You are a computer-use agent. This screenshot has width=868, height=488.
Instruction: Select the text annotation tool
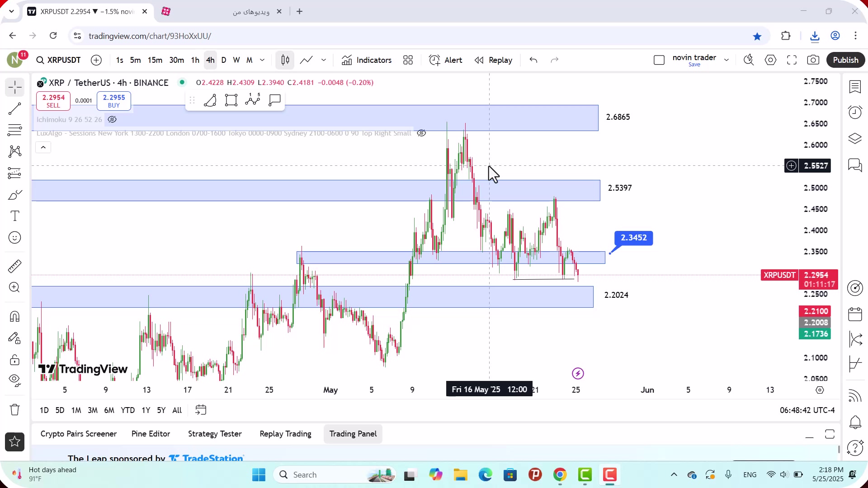(15, 216)
